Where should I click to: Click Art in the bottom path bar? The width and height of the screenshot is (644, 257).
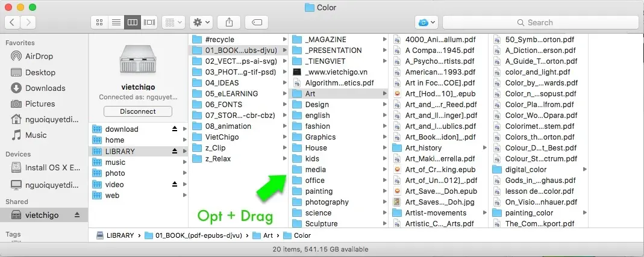[x=267, y=235]
